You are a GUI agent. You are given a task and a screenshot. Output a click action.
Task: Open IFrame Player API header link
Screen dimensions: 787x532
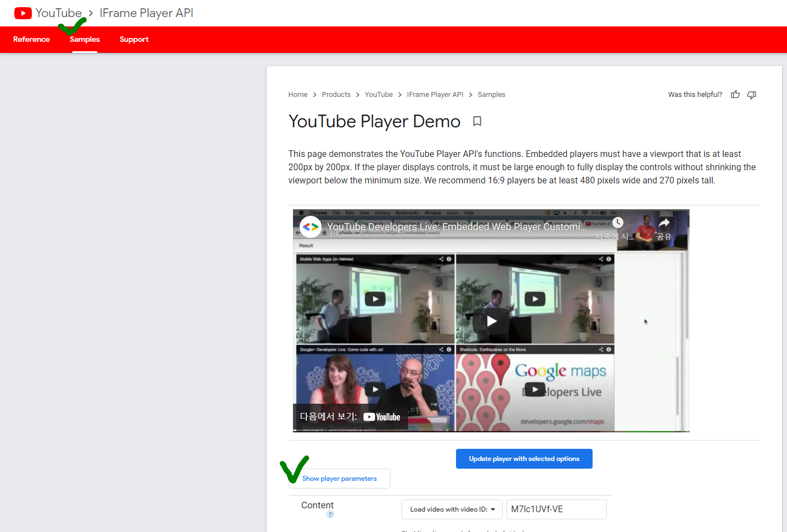click(146, 13)
